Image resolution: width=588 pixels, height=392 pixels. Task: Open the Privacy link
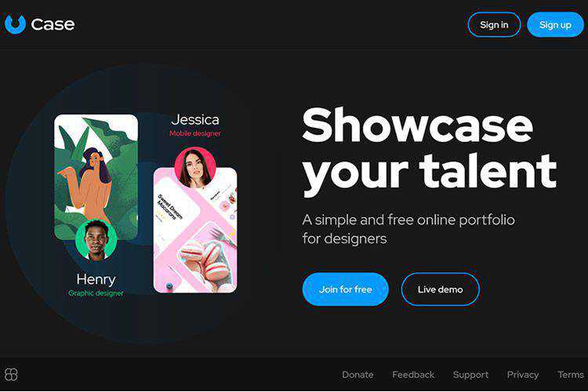coord(523,375)
